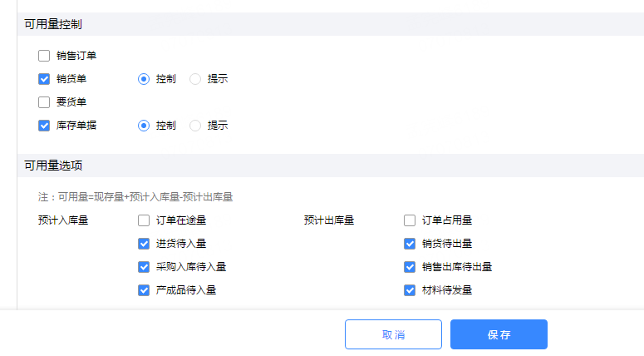Screen dimensions: 644x356
Task: Enable the 销售订单 checkbox
Action: click(44, 56)
